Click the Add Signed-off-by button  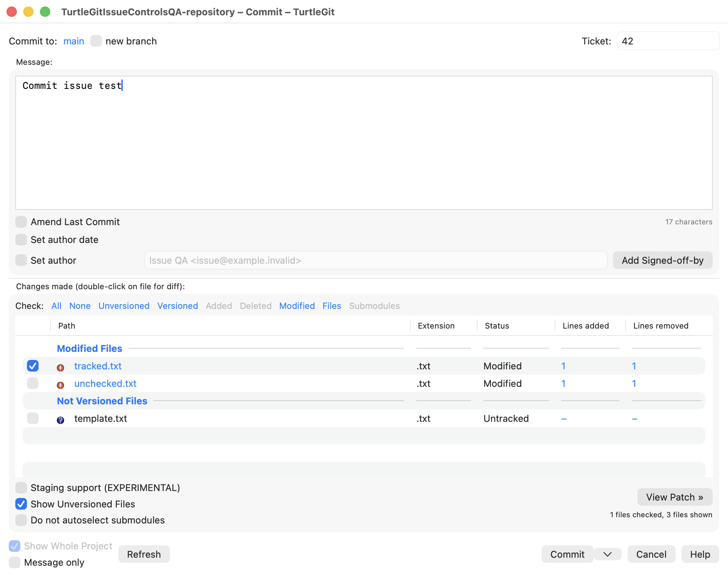tap(662, 260)
